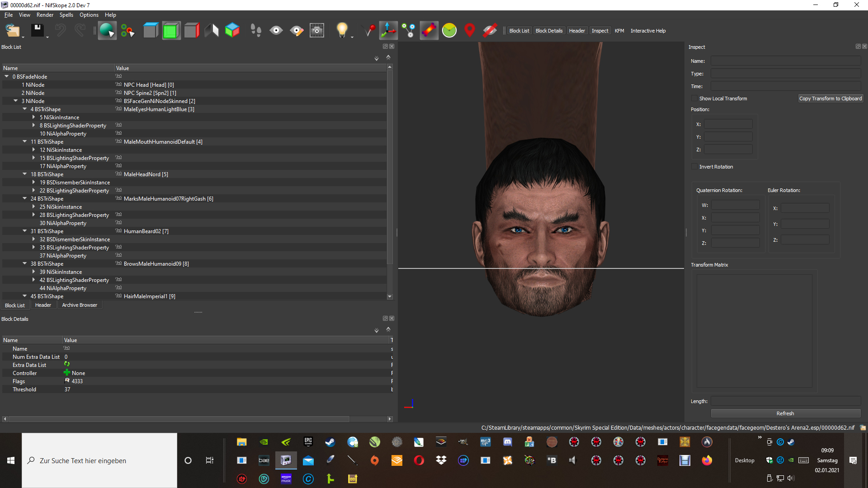Toggle the hidden-eye strikethrough toolbar icon
The width and height of the screenshot is (868, 488).
click(490, 31)
